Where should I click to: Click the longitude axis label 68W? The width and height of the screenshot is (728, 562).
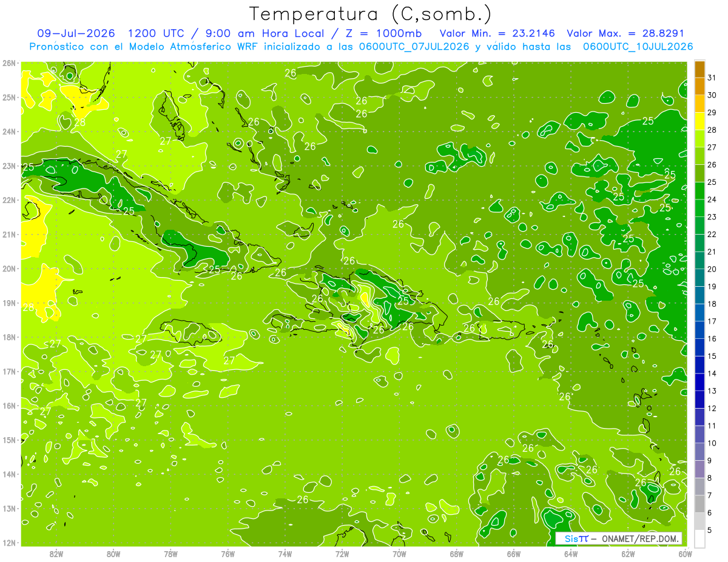pyautogui.click(x=456, y=553)
